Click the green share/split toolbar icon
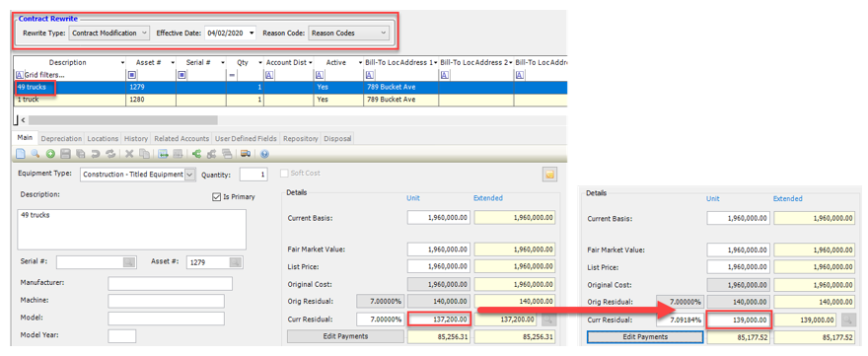868x356 pixels. (196, 154)
